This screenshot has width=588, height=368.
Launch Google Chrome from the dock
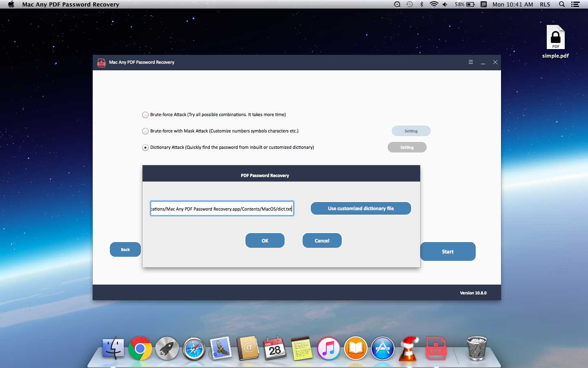pos(140,349)
